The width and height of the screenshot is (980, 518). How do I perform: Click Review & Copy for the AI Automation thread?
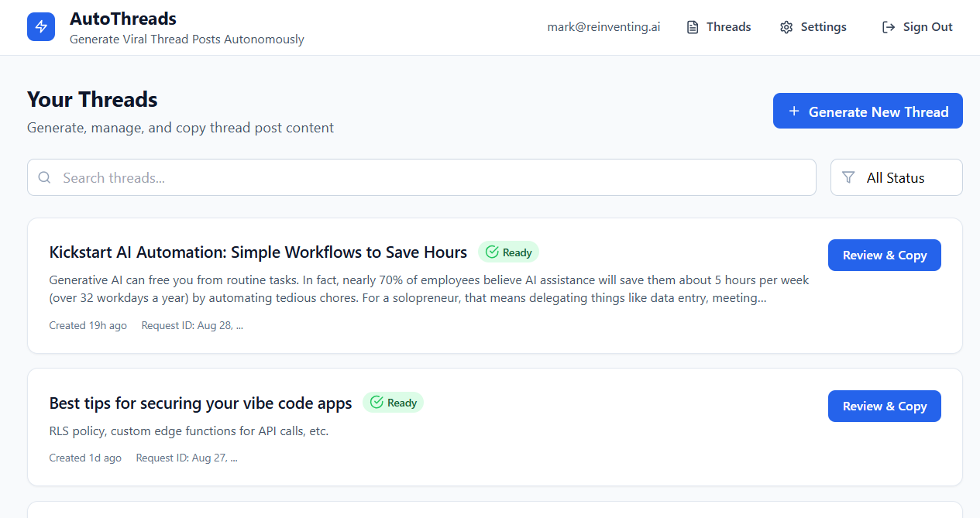tap(884, 255)
